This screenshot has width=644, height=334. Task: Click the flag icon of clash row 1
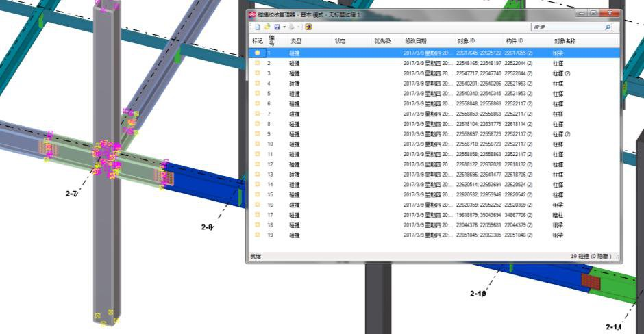coord(257,53)
